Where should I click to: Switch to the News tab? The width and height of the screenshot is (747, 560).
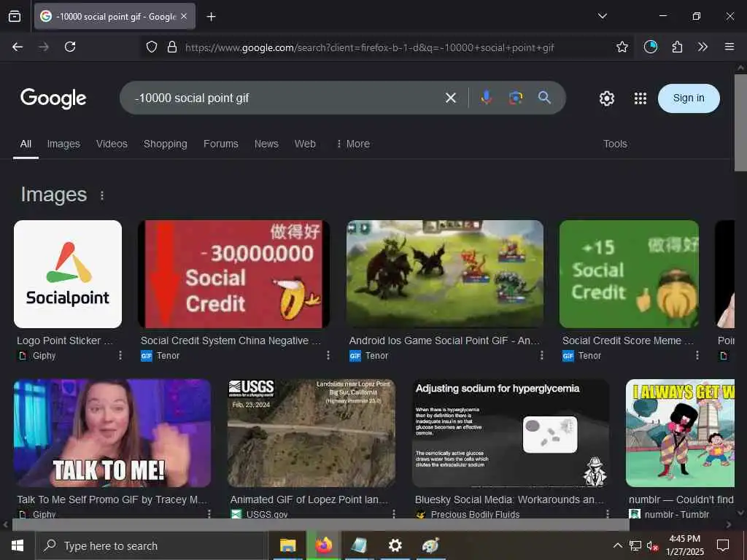(266, 144)
